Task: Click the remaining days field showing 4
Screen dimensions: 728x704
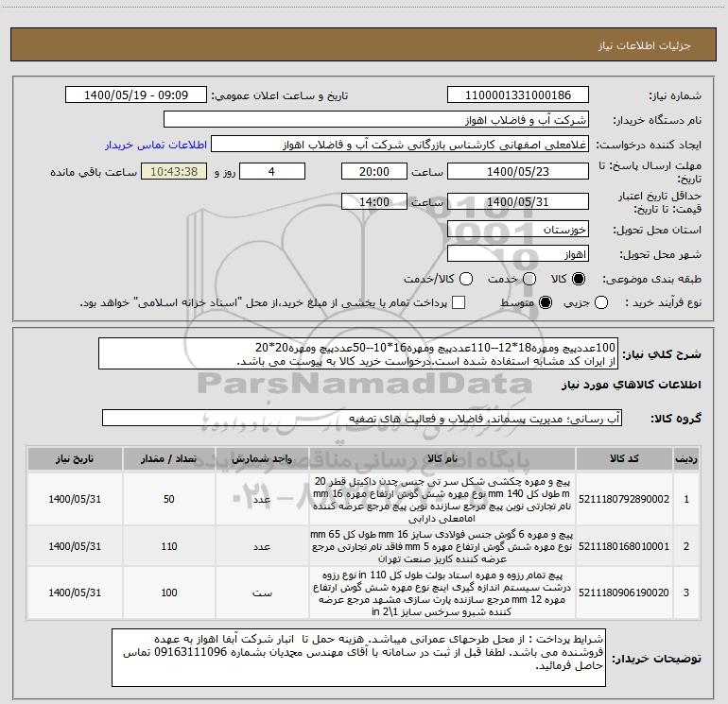Action: [272, 172]
